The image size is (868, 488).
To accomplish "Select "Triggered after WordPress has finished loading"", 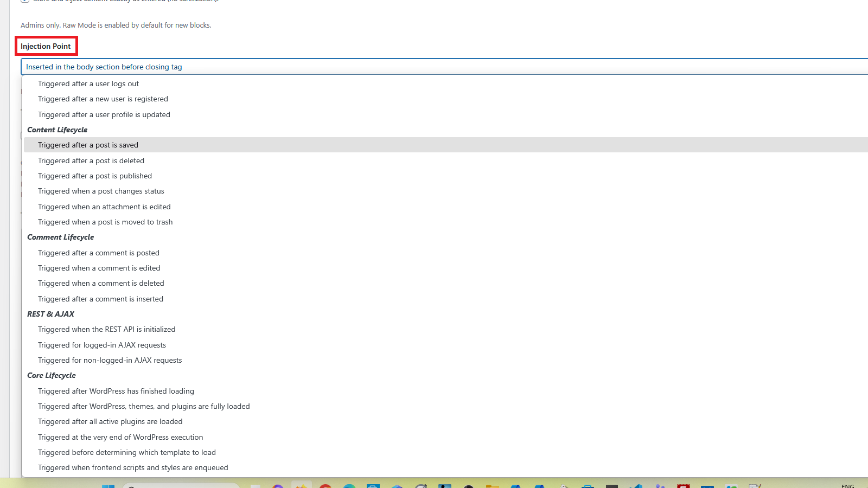I will coord(445,391).
